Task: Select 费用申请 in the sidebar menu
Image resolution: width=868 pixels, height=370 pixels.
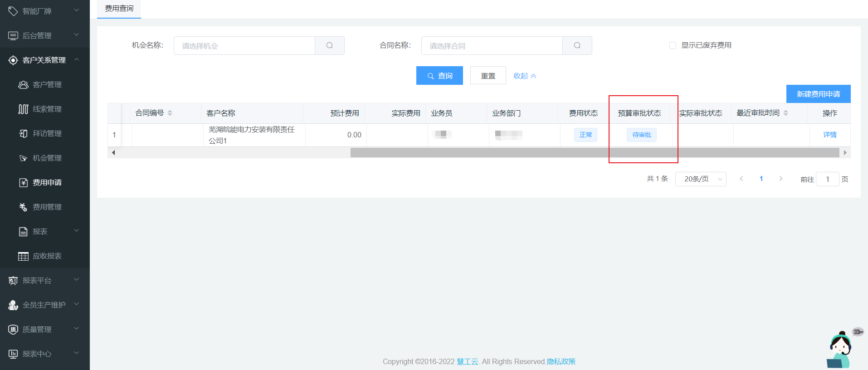Action: pyautogui.click(x=47, y=183)
